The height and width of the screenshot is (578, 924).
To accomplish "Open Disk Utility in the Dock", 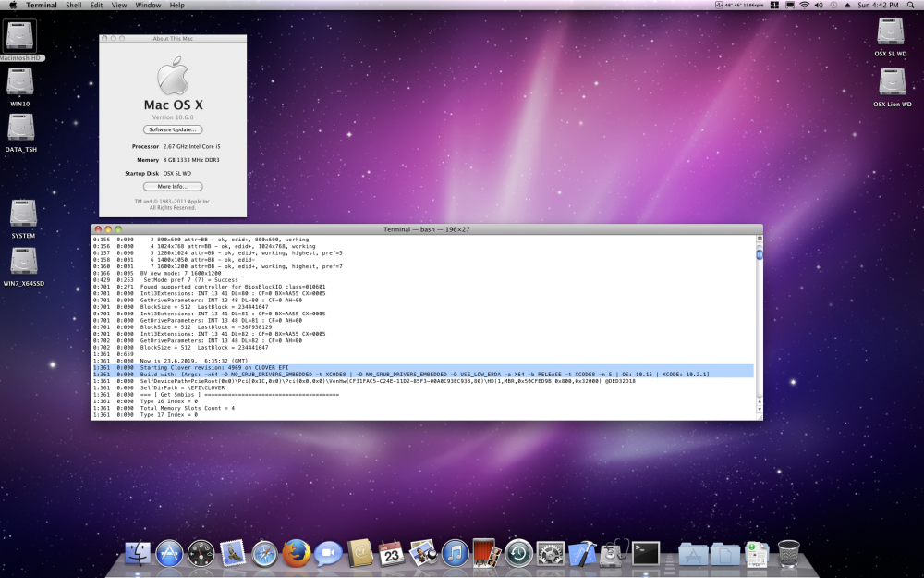I will pos(614,553).
